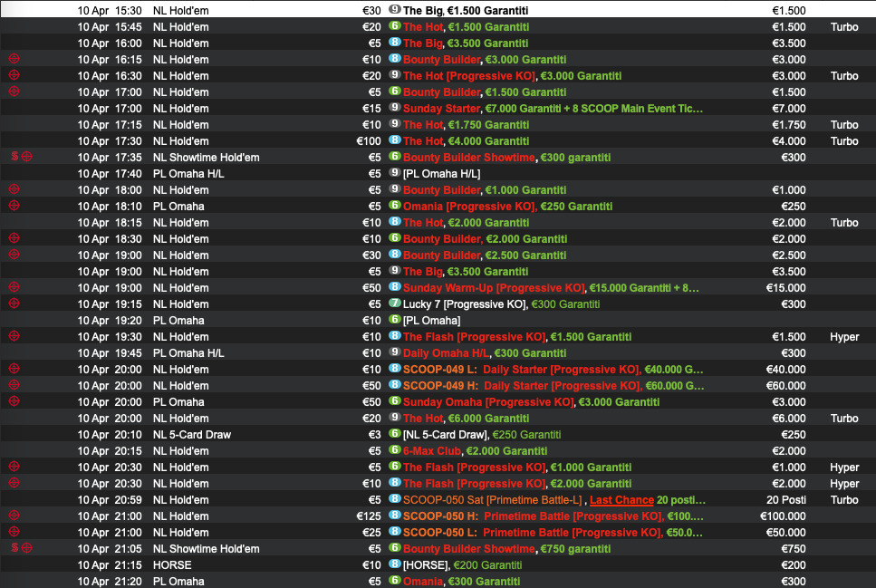Click the Turbo label on the 20:59 row
Viewport: 876px width, 588px height.
pyautogui.click(x=844, y=500)
